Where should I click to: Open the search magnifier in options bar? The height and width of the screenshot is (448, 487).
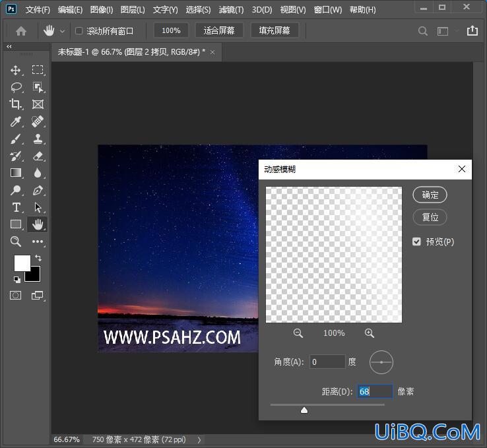pos(423,31)
